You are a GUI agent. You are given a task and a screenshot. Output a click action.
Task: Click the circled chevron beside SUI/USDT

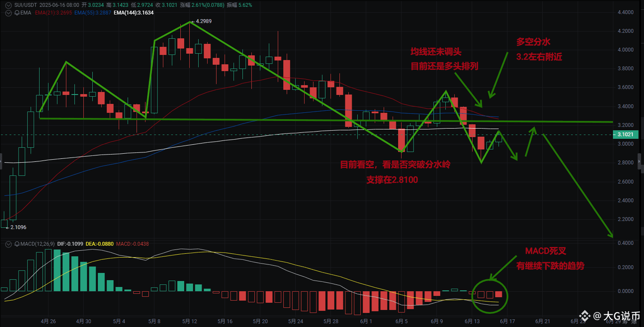[x=8, y=5]
